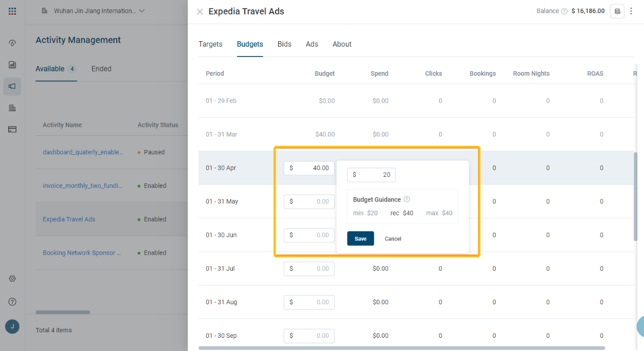Select the 01 - 31 Mar period row
This screenshot has width=644, height=351.
[416, 135]
